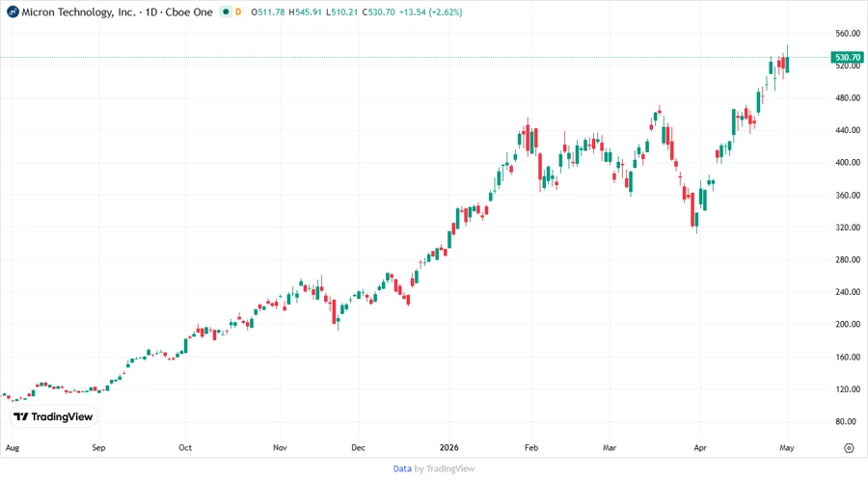Screen dimensions: 868x480
Task: Open the chart settings gear icon
Action: tap(849, 448)
